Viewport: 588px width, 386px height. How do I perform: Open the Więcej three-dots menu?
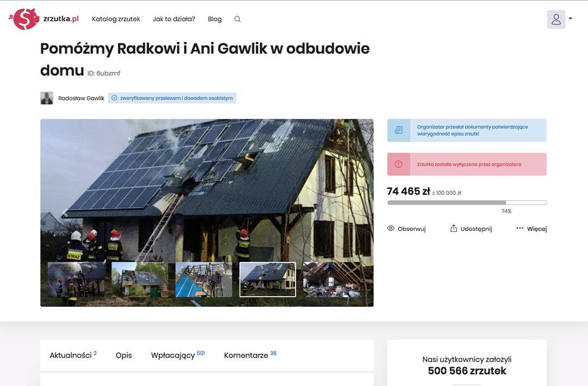520,228
